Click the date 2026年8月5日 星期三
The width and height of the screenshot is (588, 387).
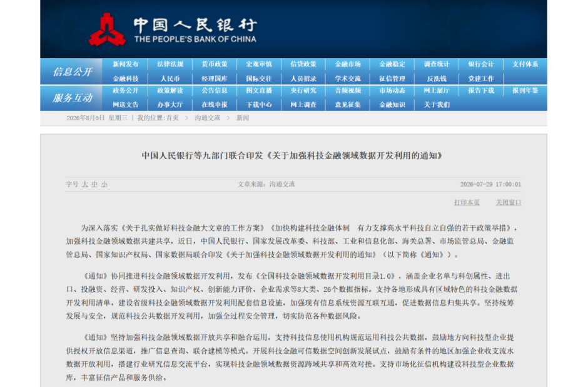point(97,118)
